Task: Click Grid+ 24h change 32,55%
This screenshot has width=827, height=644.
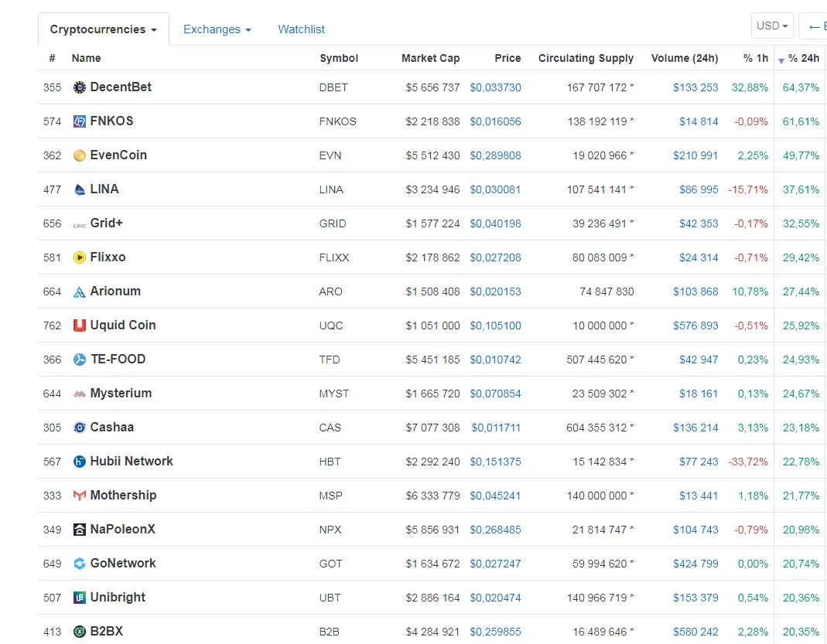Action: (801, 223)
